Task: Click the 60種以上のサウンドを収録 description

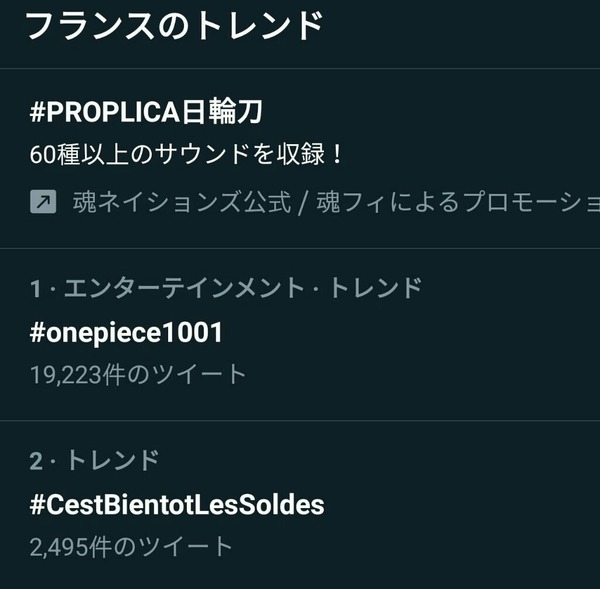Action: 187,156
